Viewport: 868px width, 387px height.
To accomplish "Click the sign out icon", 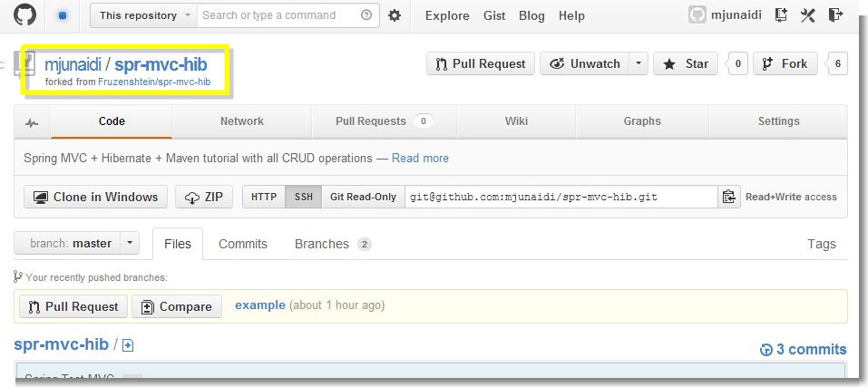I will pyautogui.click(x=834, y=15).
